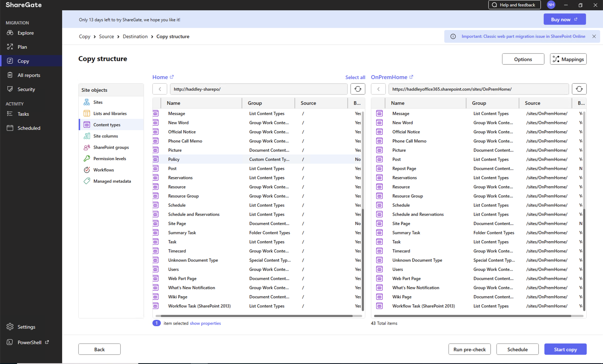Click show properties link
The image size is (603, 364).
[205, 323]
